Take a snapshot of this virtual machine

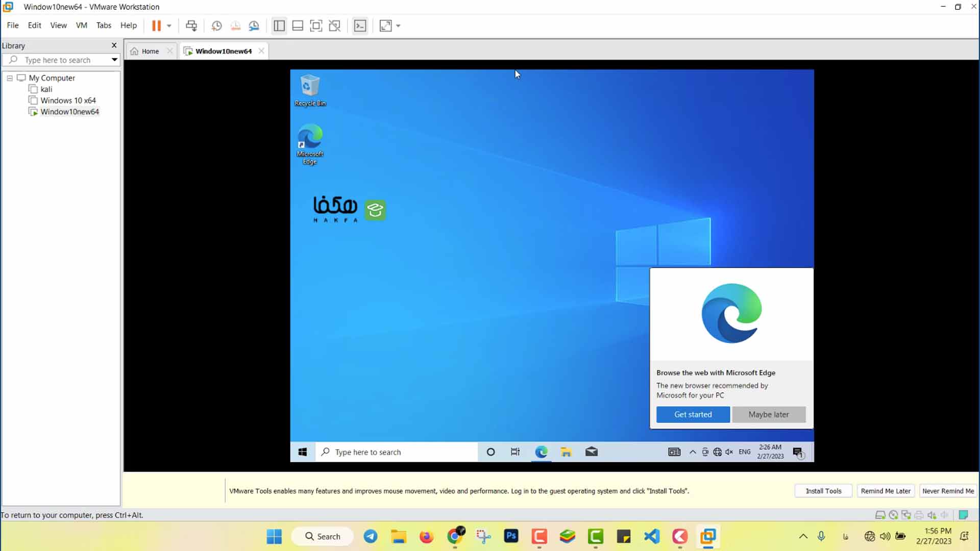click(x=216, y=26)
